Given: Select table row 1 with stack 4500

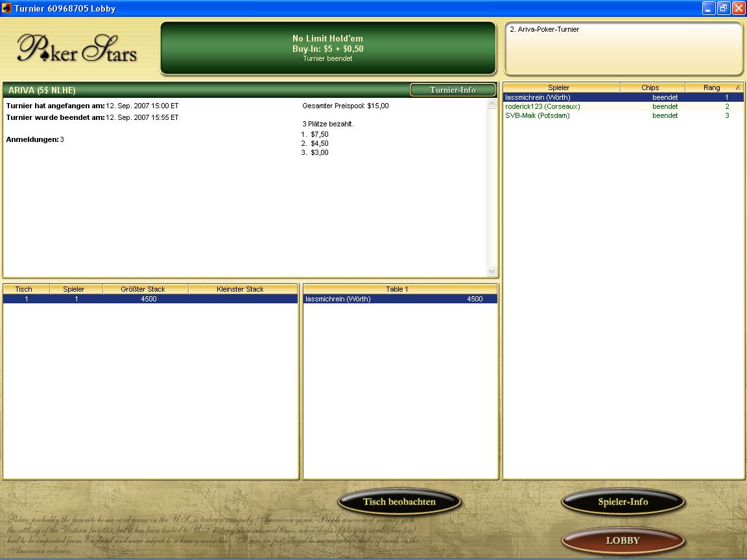Looking at the screenshot, I should pyautogui.click(x=150, y=299).
